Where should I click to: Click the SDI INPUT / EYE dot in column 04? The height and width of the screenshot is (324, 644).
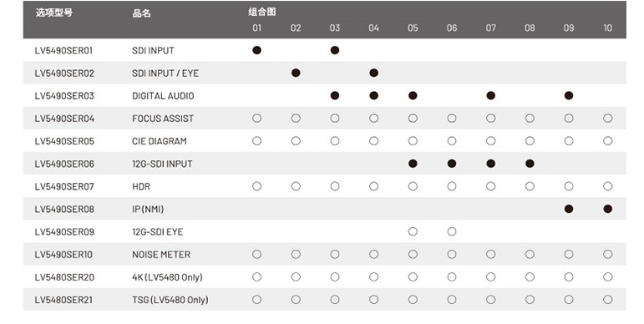(373, 73)
